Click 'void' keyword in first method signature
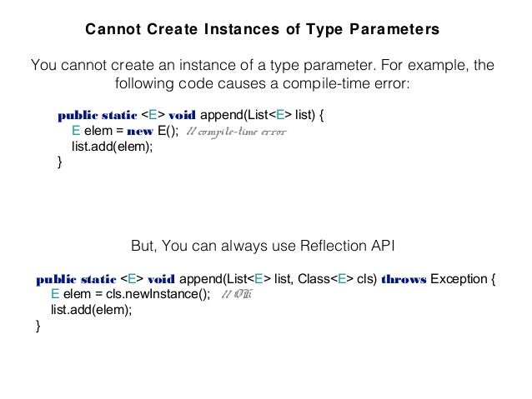Viewport: 532px width, 399px height. pyautogui.click(x=182, y=115)
